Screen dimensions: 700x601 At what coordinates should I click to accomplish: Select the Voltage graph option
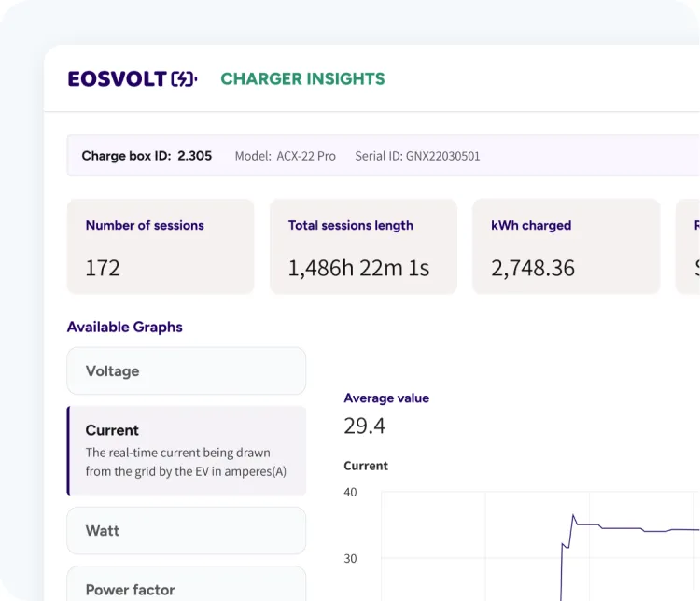(x=186, y=371)
